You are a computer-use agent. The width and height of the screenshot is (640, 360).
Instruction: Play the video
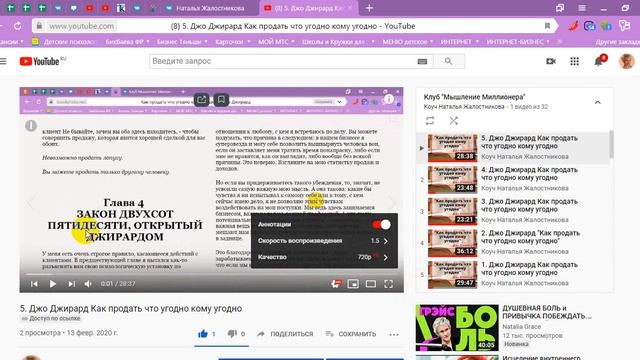(53, 284)
